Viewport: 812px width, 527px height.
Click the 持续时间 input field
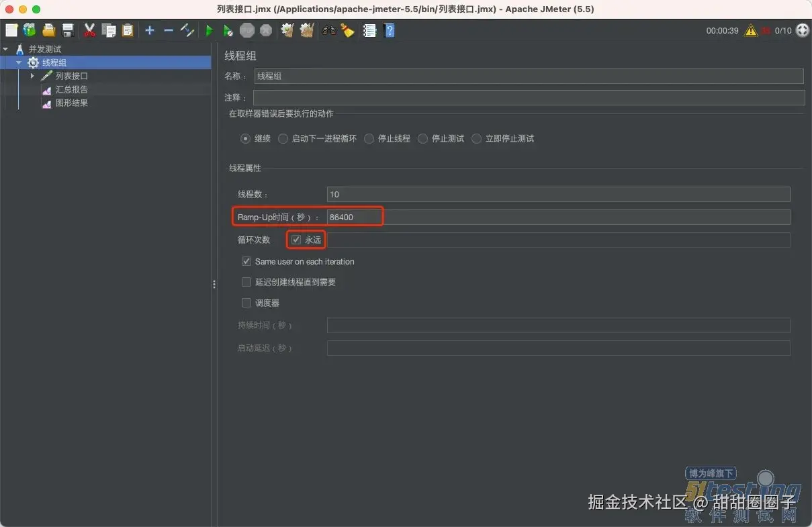pos(559,325)
